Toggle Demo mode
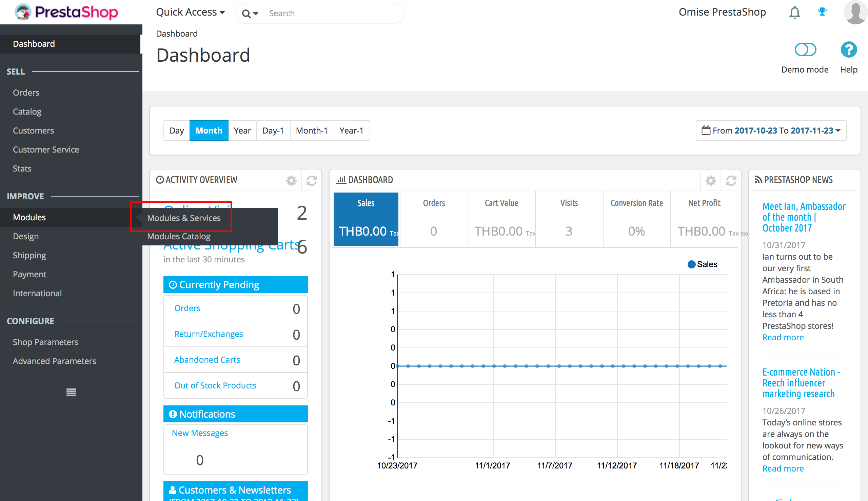Screen dimensions: 868x501 [805, 50]
